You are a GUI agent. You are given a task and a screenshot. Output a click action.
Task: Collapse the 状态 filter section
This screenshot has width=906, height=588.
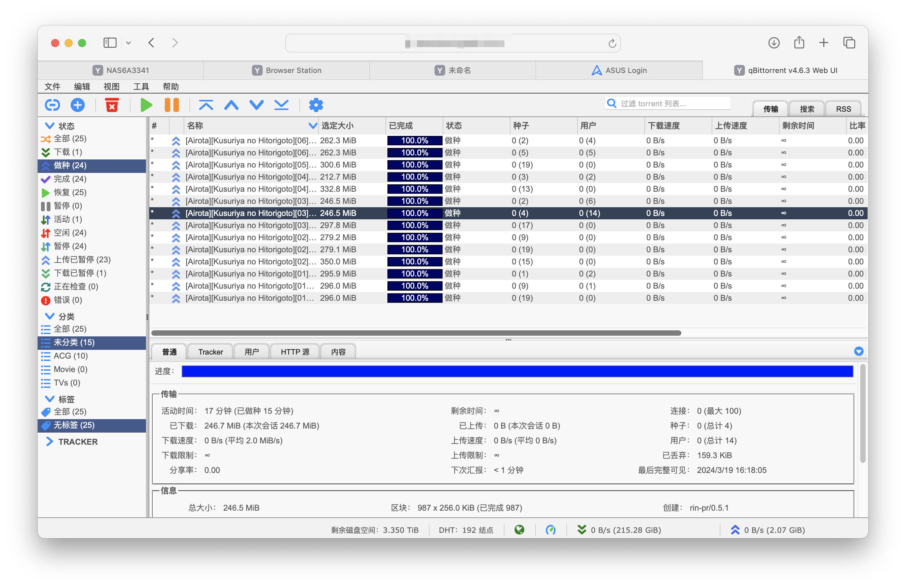tap(49, 126)
